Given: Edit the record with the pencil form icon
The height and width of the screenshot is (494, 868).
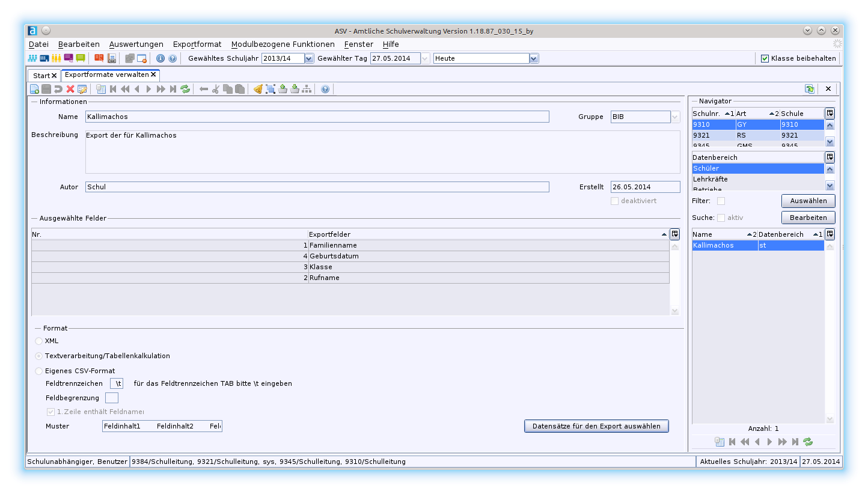Looking at the screenshot, I should (x=82, y=89).
